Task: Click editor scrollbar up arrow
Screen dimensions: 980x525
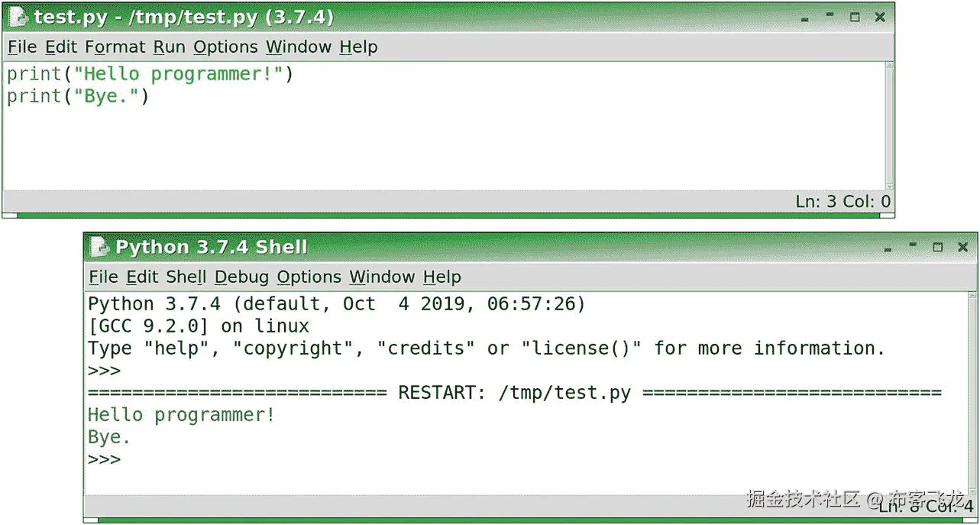Action: (889, 67)
